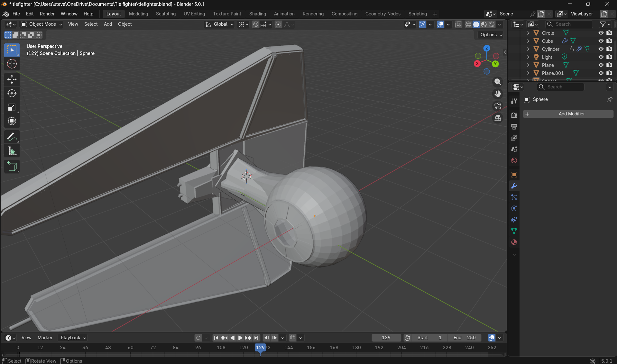Click the outliner Search field
The width and height of the screenshot is (617, 364).
[569, 24]
